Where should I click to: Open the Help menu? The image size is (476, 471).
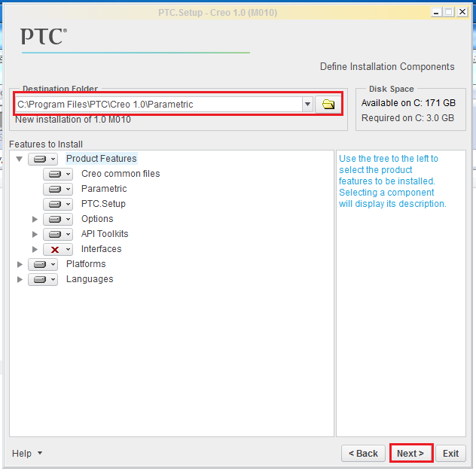(26, 454)
